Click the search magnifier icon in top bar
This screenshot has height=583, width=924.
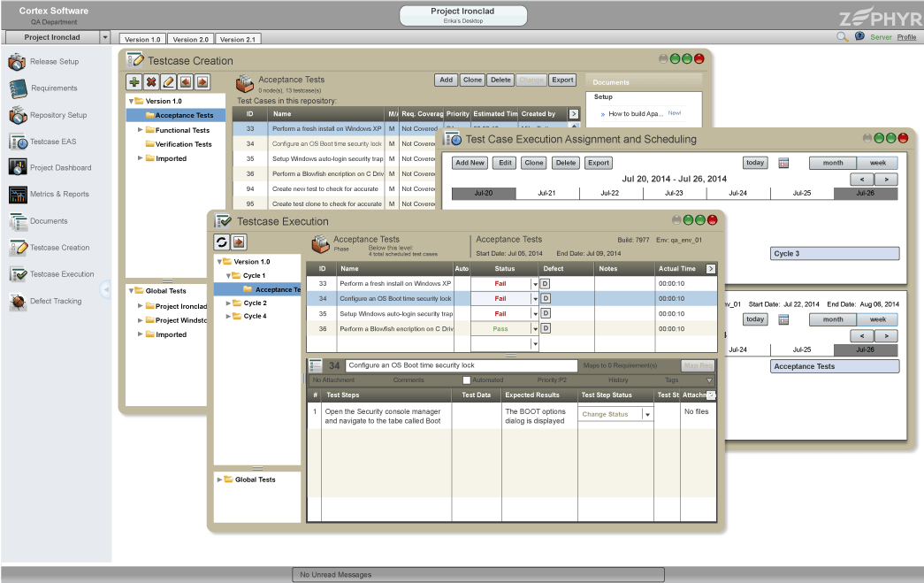pyautogui.click(x=842, y=36)
